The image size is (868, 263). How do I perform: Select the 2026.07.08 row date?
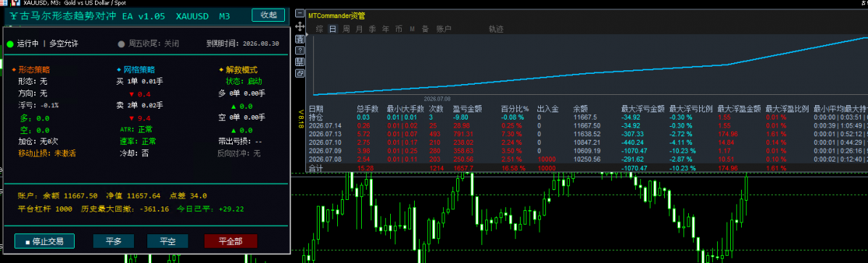click(x=324, y=159)
